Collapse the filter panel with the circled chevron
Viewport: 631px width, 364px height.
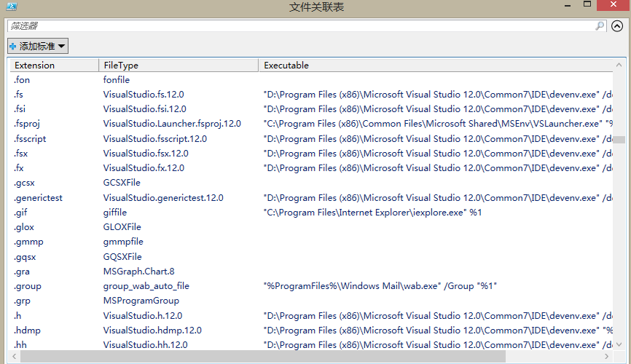click(617, 25)
